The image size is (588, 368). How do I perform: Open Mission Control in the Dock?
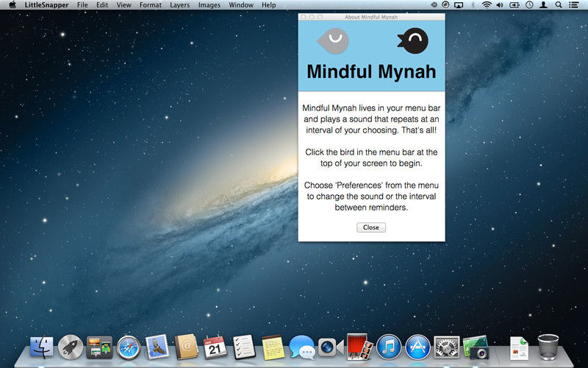[99, 347]
